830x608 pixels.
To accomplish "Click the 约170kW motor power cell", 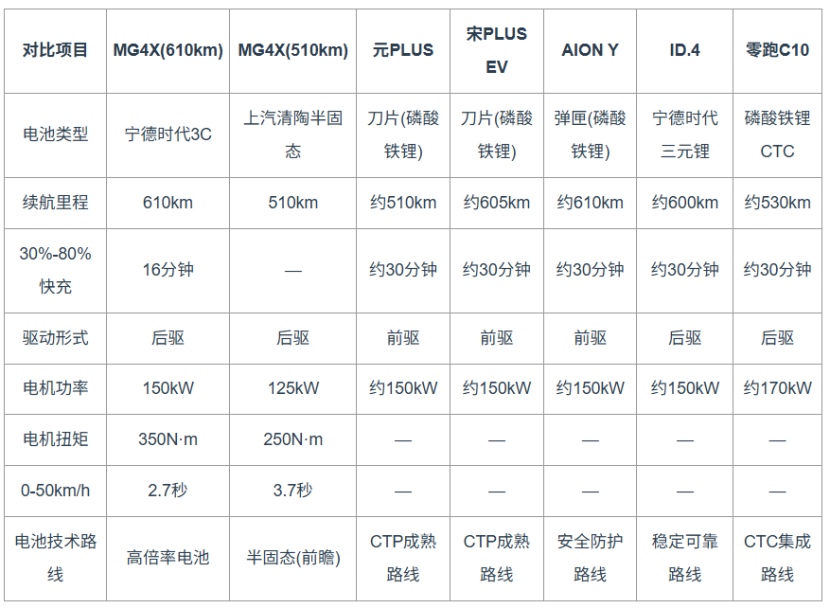I will pyautogui.click(x=777, y=388).
